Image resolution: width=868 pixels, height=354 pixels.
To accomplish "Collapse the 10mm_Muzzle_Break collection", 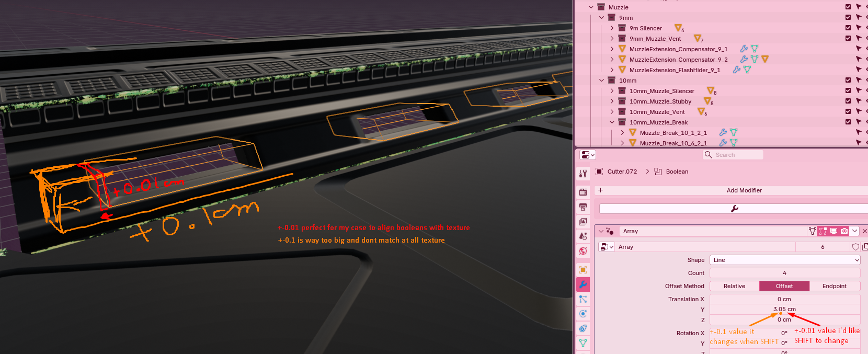I will tap(612, 122).
